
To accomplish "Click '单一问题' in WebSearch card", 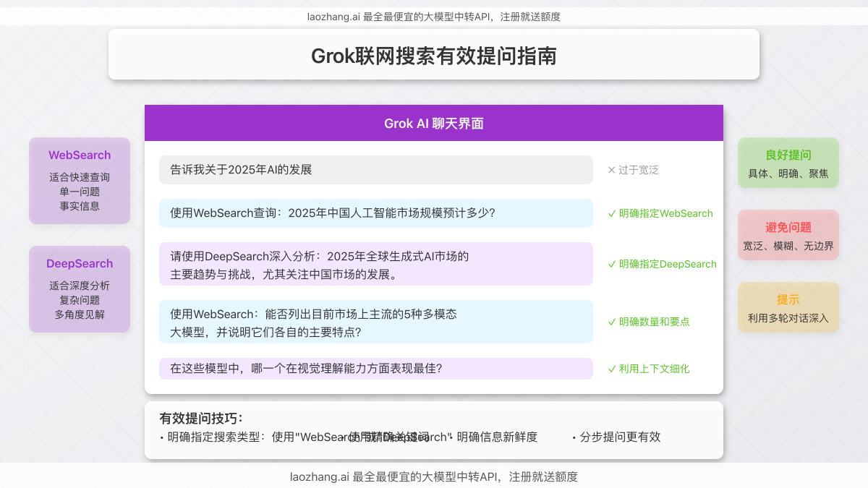I will pos(80,192).
